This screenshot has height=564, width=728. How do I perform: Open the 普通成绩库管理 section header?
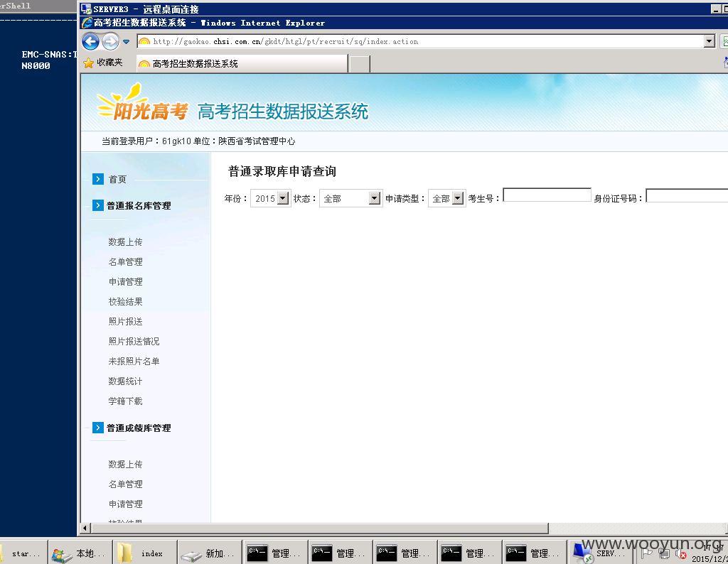click(x=139, y=428)
